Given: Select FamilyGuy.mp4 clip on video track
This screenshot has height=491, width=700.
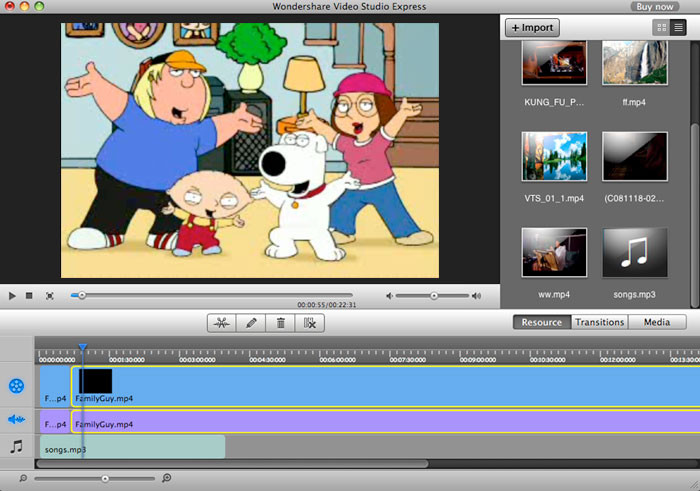Looking at the screenshot, I should [385, 387].
